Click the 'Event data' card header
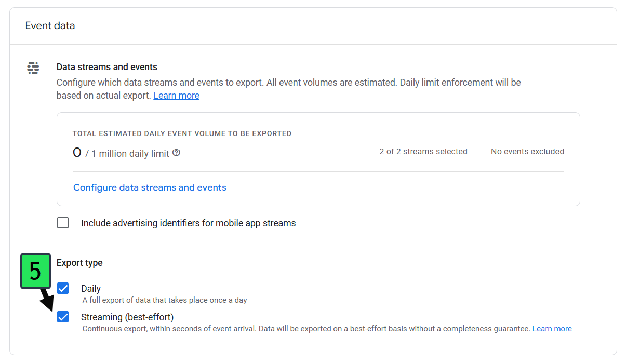 pyautogui.click(x=50, y=25)
